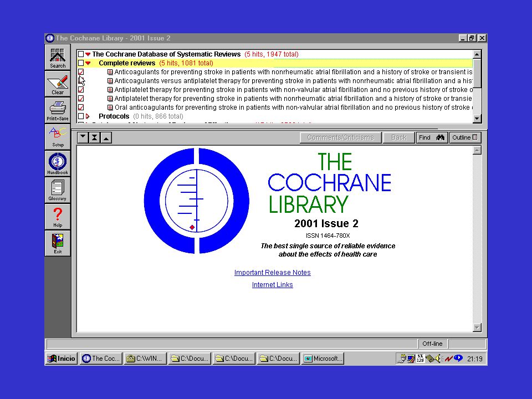Image resolution: width=532 pixels, height=399 pixels.
Task: Open the Internet Links link
Action: [273, 285]
